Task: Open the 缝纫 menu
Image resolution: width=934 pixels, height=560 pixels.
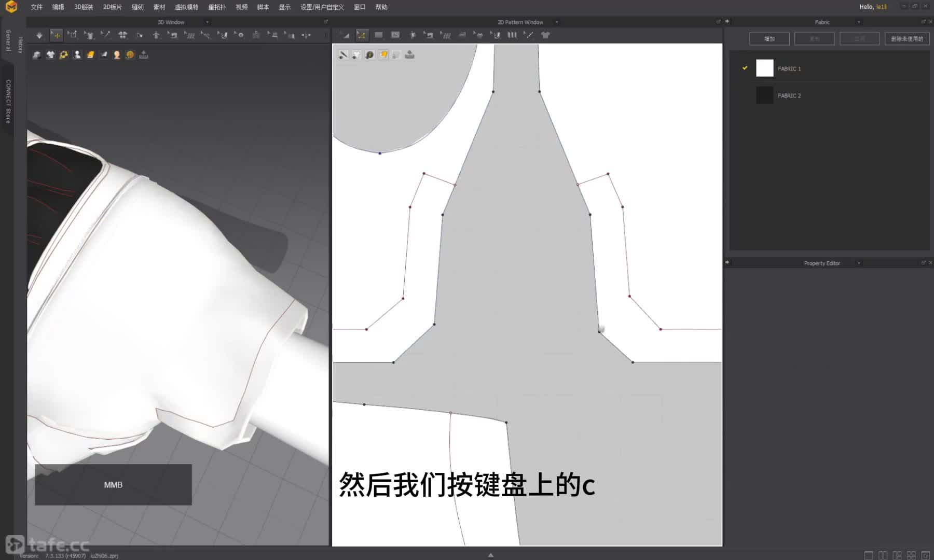Action: tap(138, 7)
